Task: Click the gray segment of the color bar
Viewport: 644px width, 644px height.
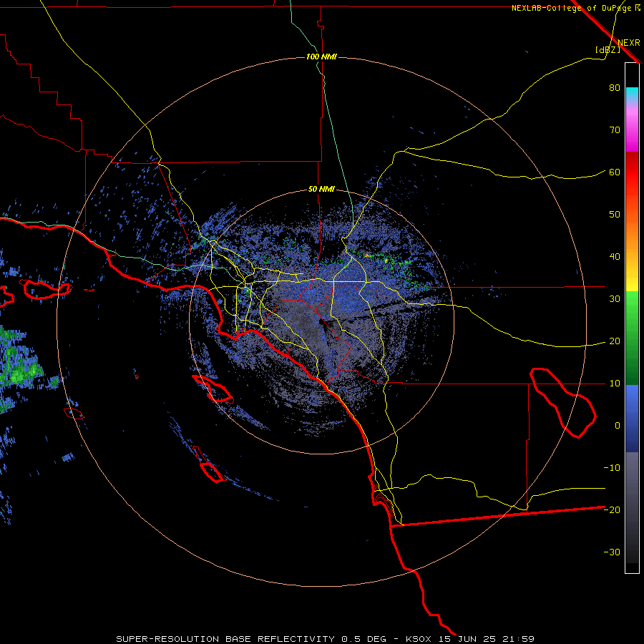Action: click(632, 507)
